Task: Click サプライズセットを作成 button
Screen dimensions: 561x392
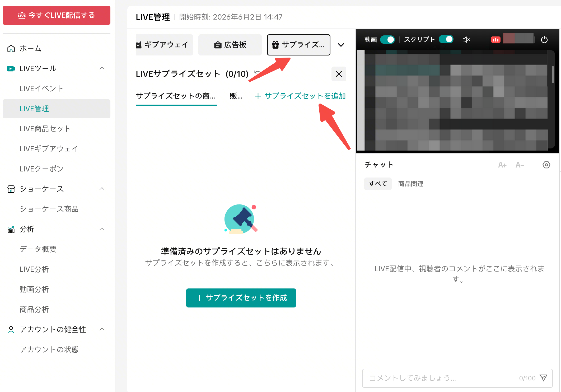Action: pyautogui.click(x=241, y=298)
